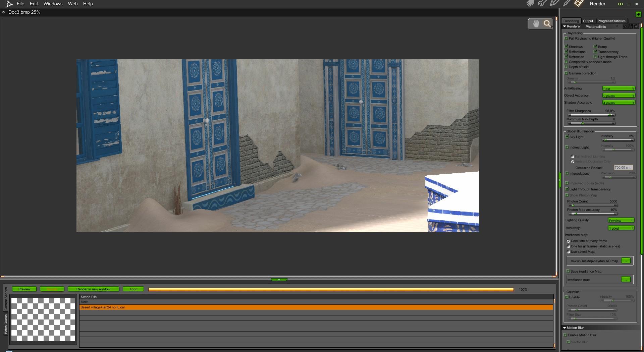The image size is (644, 352).
Task: Click the Render in new window button
Action: pyautogui.click(x=93, y=289)
